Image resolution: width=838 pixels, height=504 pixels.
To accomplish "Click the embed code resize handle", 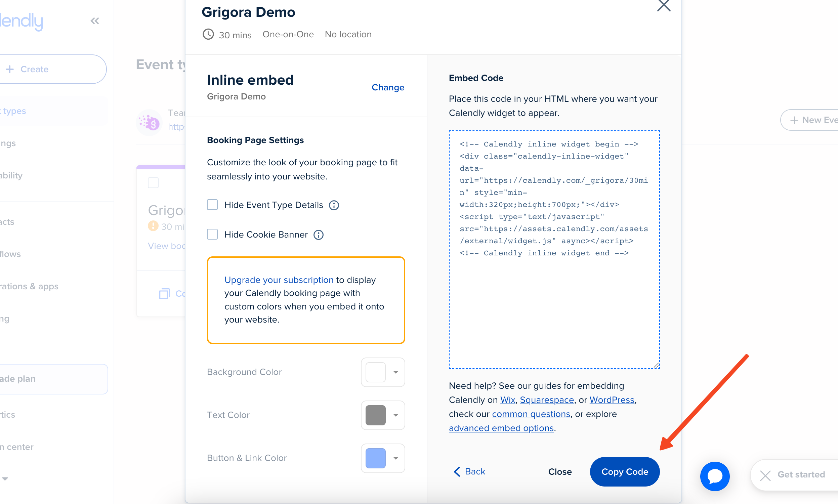I will [x=656, y=366].
